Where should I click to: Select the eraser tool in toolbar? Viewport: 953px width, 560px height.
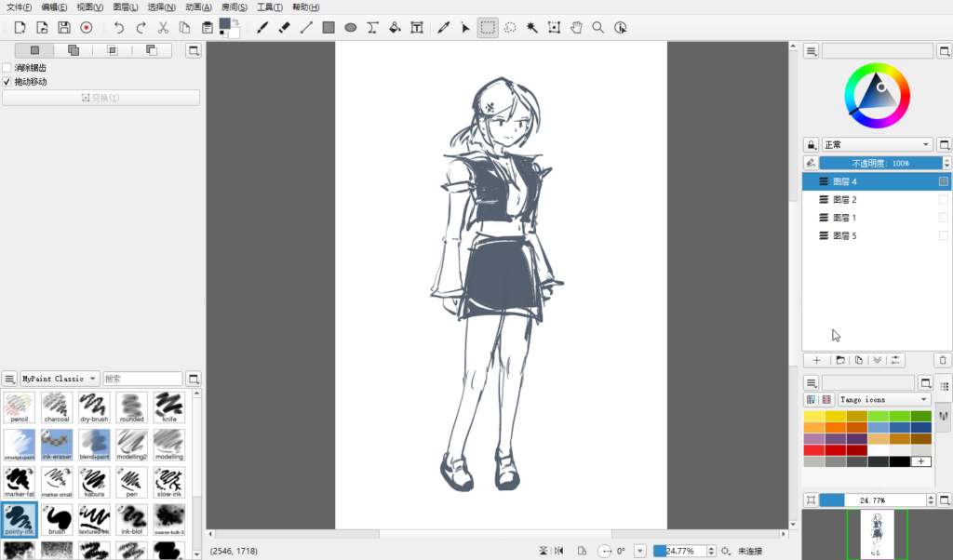pyautogui.click(x=285, y=28)
